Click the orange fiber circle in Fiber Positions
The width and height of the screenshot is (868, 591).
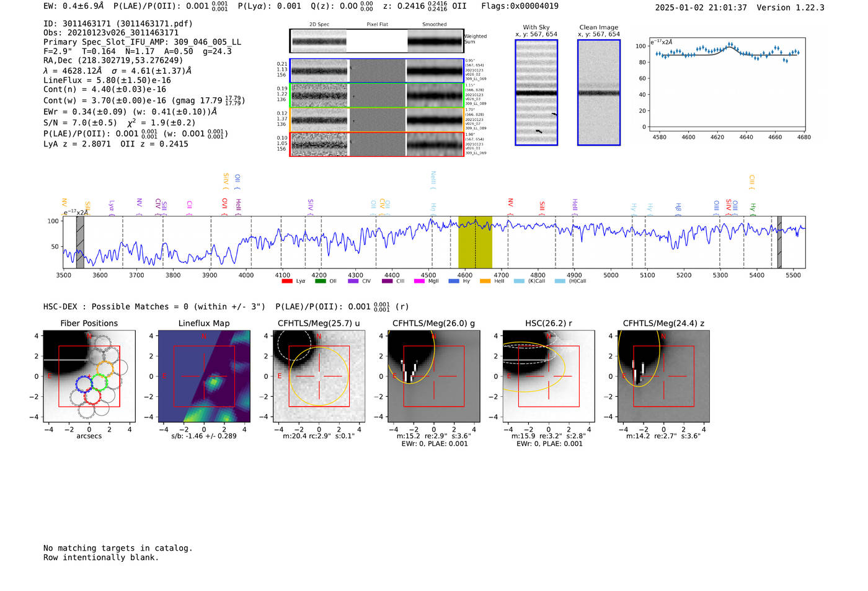pos(105,369)
